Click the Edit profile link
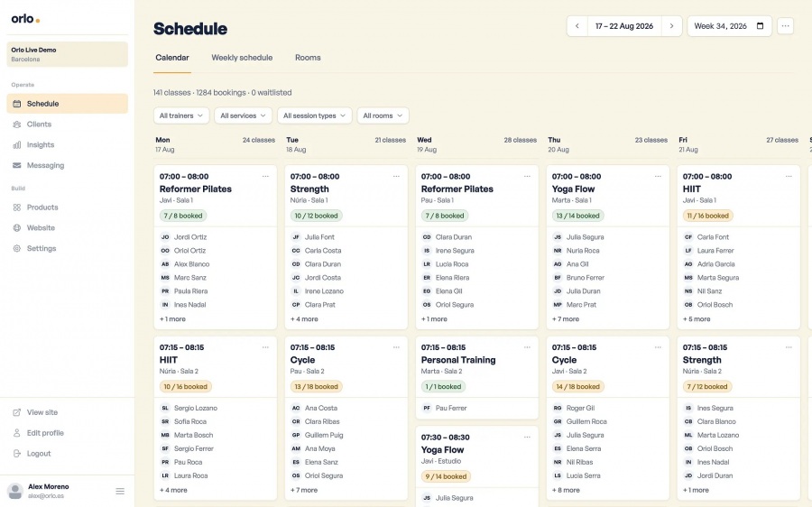This screenshot has width=812, height=507. pos(68,433)
